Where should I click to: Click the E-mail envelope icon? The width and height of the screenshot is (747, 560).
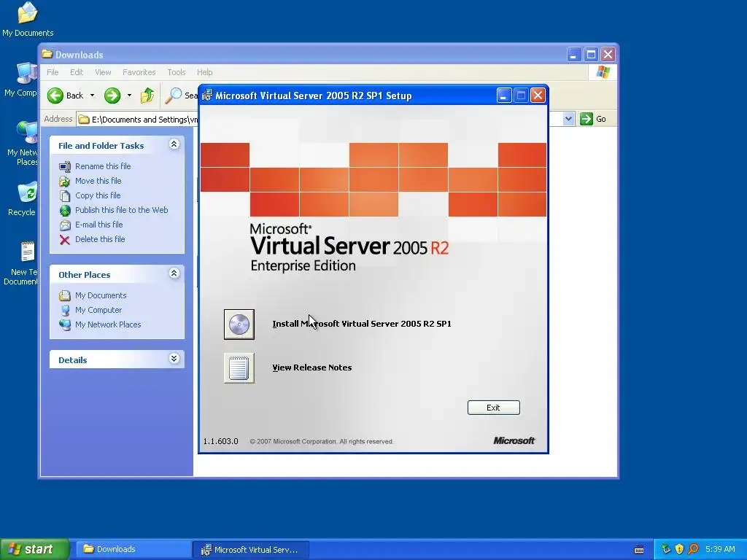click(x=65, y=225)
